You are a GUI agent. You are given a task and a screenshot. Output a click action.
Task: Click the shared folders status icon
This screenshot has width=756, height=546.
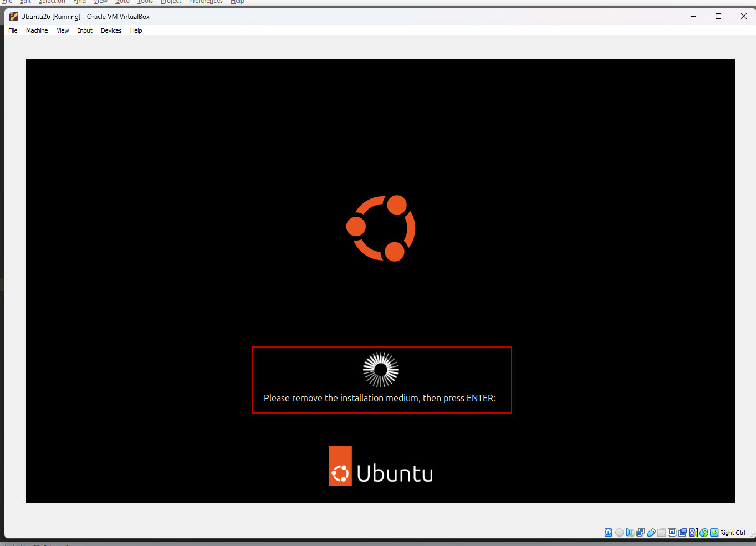tap(661, 533)
